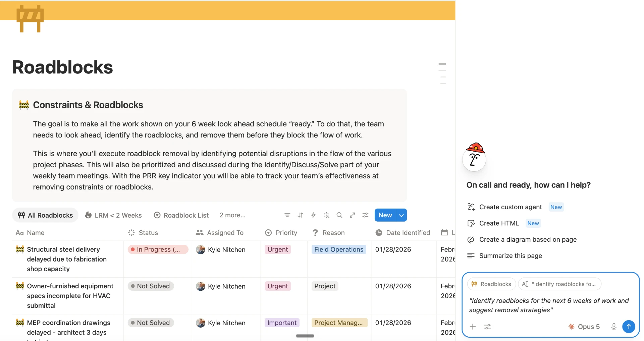644x341 pixels.
Task: Open the filter icon in the database toolbar
Action: (x=287, y=215)
